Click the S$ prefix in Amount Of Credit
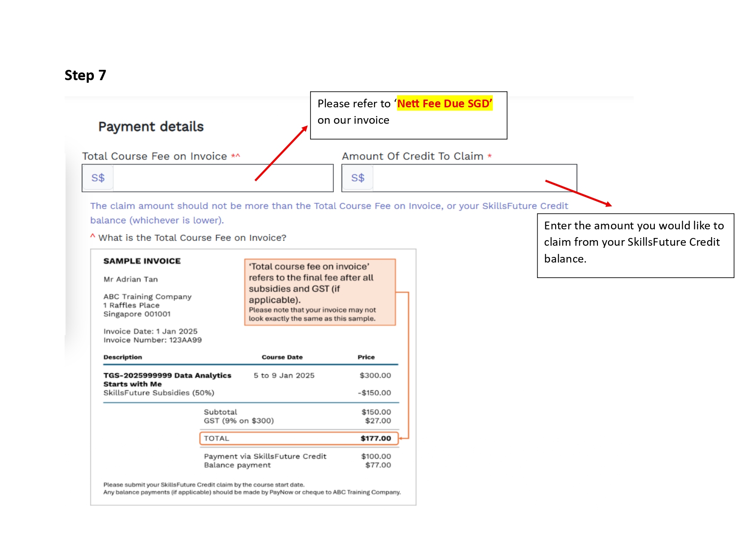The height and width of the screenshot is (535, 756). pyautogui.click(x=358, y=178)
